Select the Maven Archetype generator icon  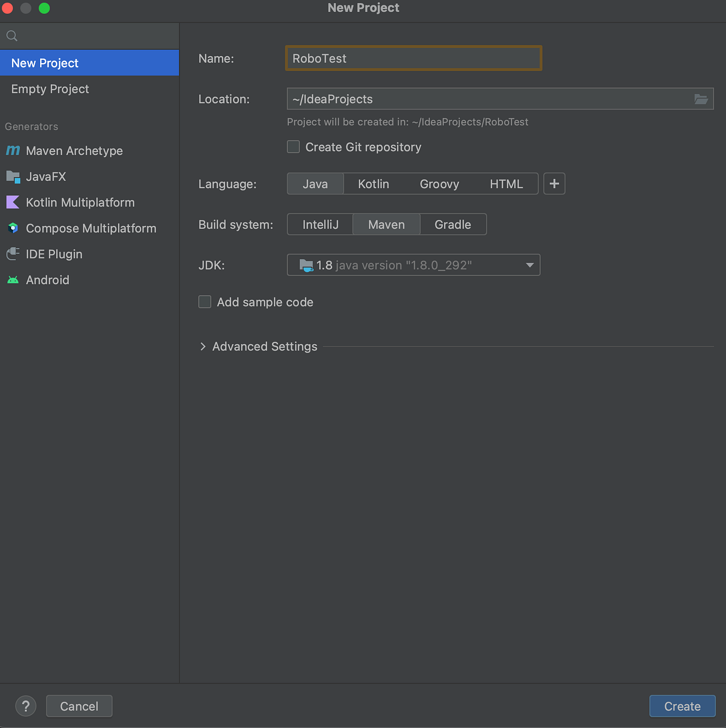12,150
